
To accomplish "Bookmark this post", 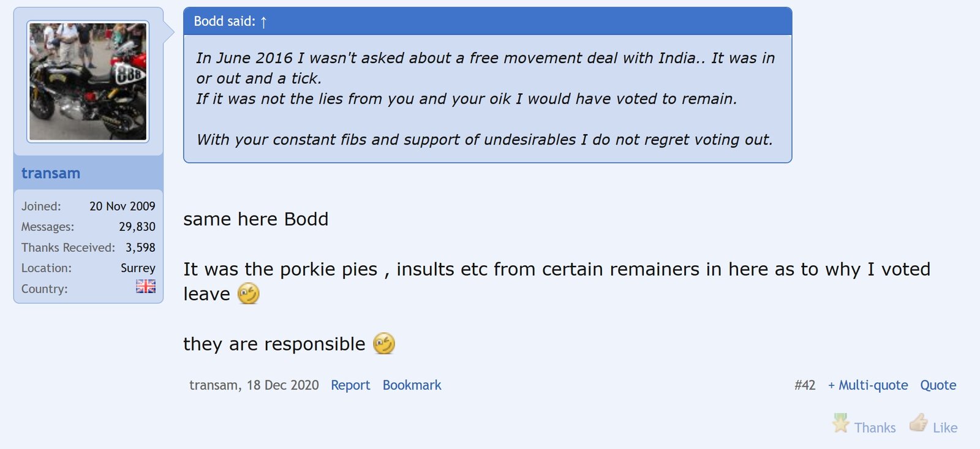I will click(412, 385).
